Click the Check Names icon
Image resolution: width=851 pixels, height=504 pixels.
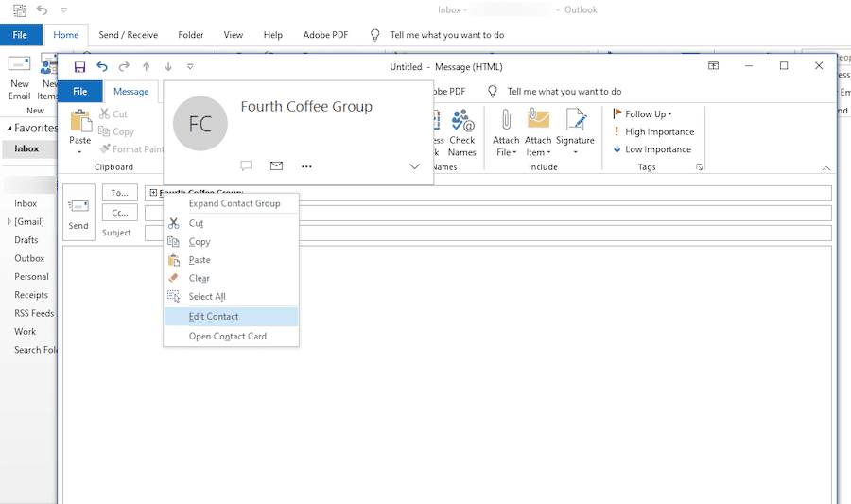pyautogui.click(x=461, y=133)
